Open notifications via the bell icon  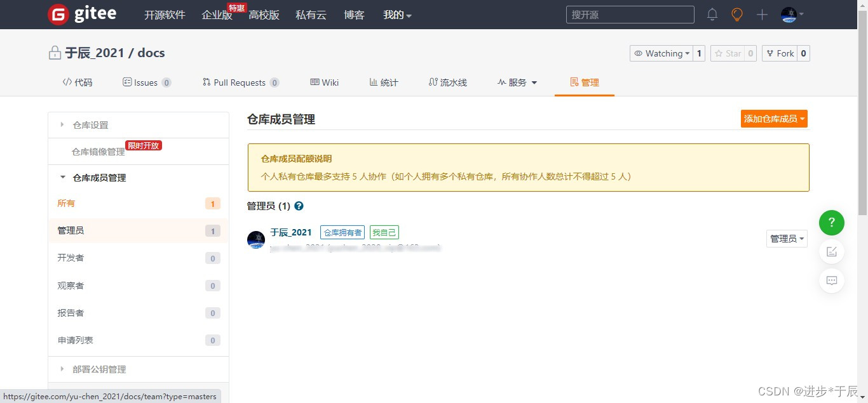(x=712, y=14)
